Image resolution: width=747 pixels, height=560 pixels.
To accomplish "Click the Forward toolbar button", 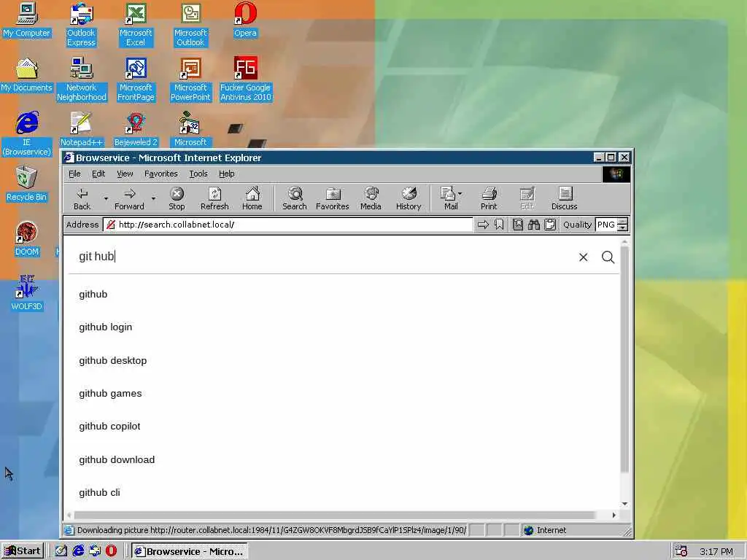I will pos(129,198).
